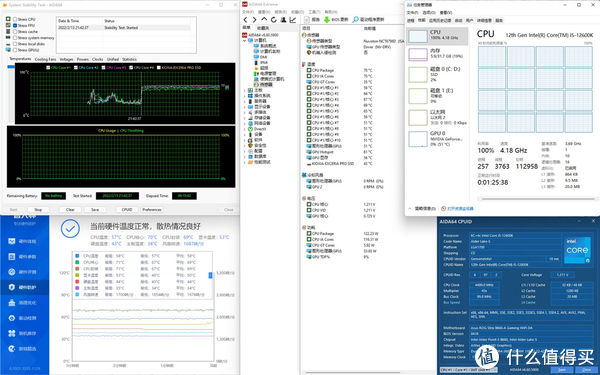Click the Clear button in Stability Test
The image size is (600, 375).
(x=70, y=210)
